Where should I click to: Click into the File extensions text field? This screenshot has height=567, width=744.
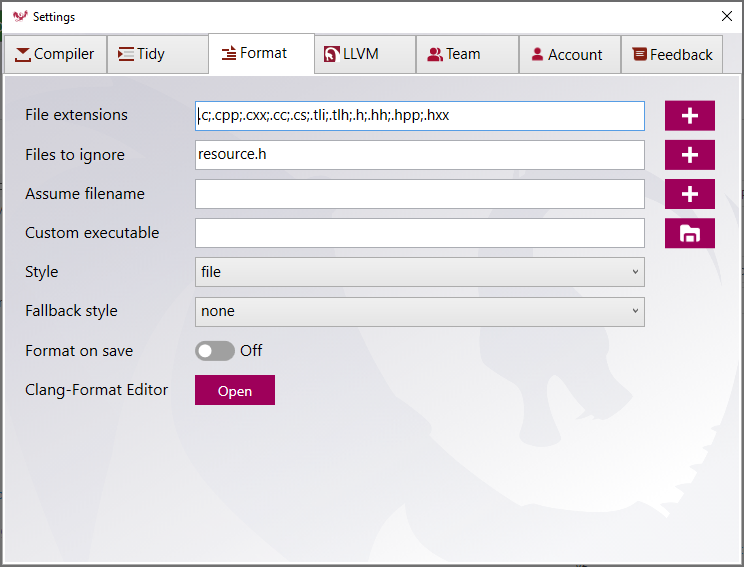click(419, 115)
